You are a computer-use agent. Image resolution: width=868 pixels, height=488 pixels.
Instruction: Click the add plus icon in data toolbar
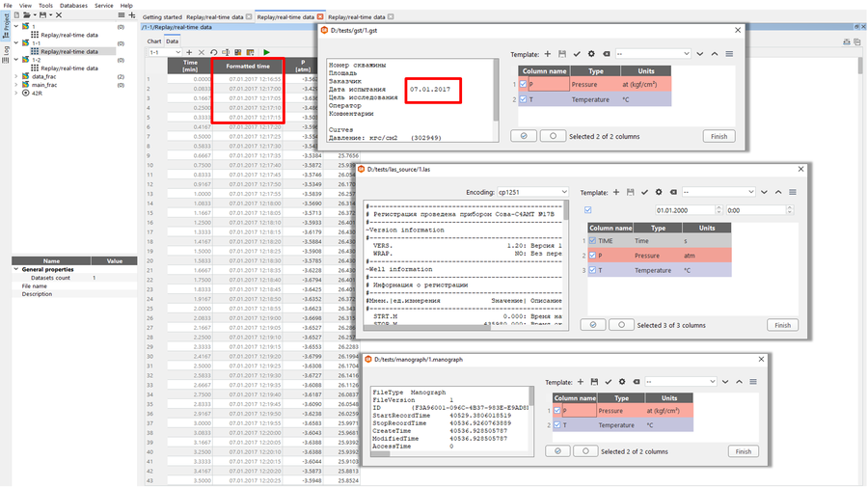(188, 52)
